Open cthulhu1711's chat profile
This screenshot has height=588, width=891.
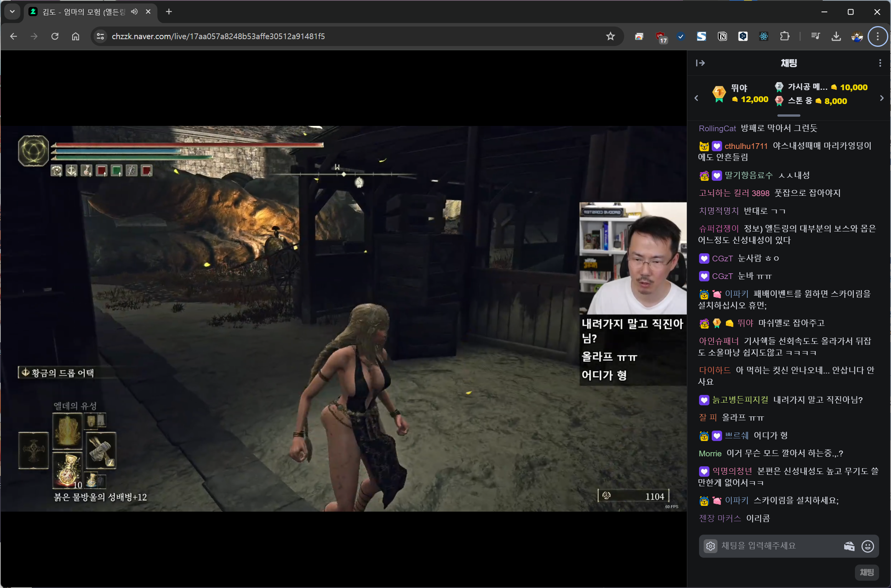[746, 146]
